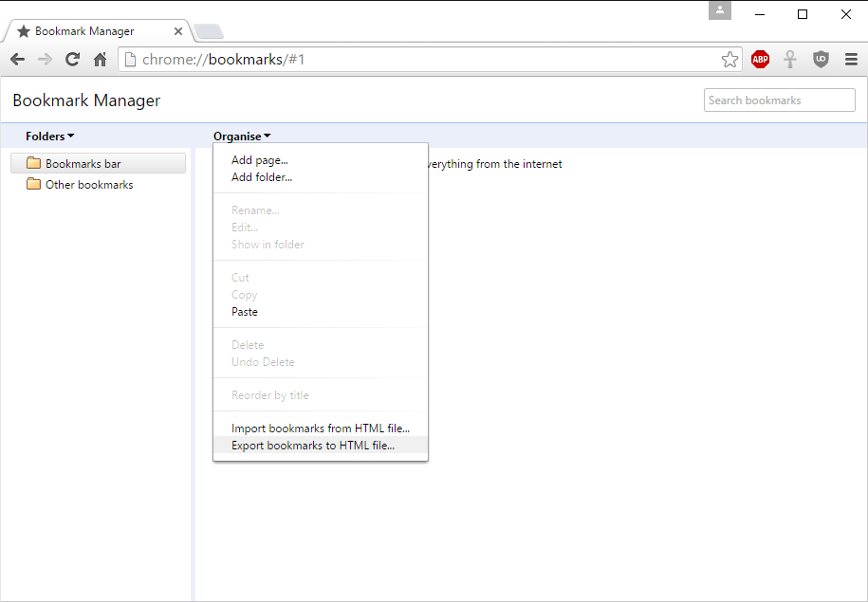Star this page as a bookmark
Image resolution: width=868 pixels, height=602 pixels.
tap(729, 60)
